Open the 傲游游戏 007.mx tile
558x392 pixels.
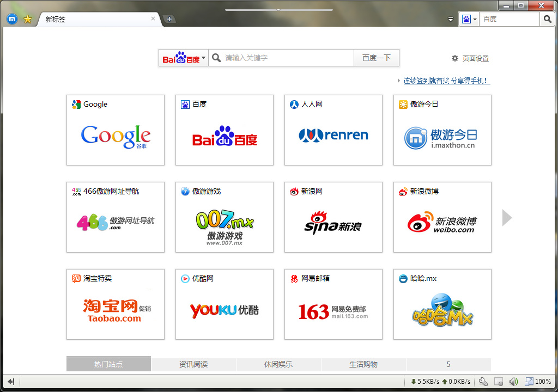pos(224,217)
